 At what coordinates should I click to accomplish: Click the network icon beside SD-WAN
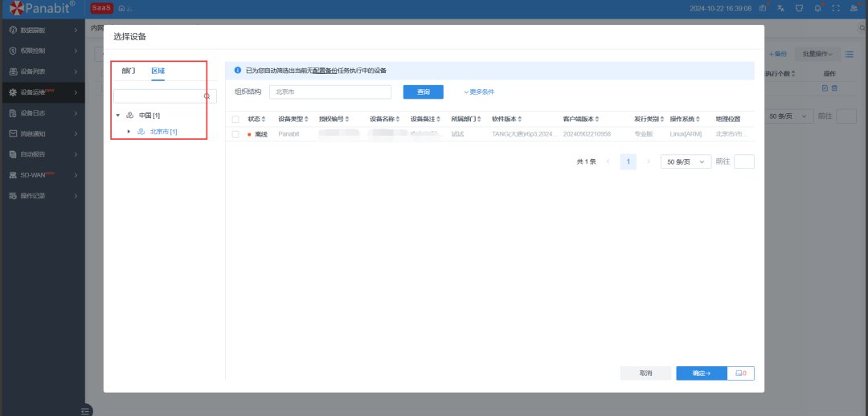[14, 175]
